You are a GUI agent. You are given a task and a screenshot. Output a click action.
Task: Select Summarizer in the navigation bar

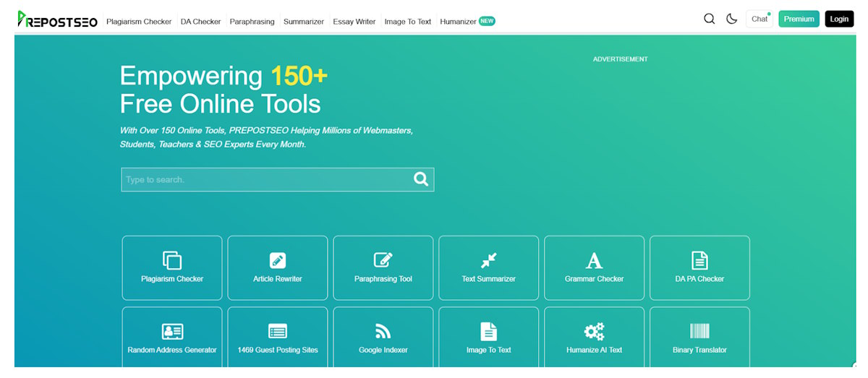click(x=304, y=22)
